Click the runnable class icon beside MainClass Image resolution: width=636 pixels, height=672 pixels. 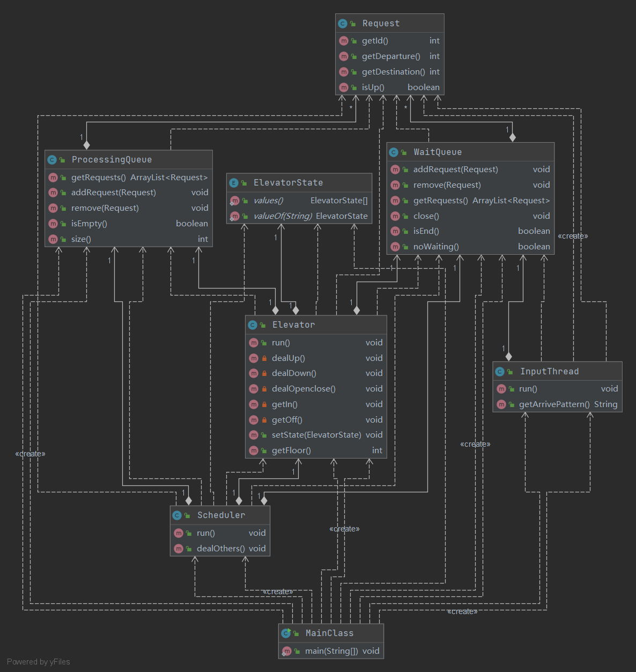pos(286,633)
